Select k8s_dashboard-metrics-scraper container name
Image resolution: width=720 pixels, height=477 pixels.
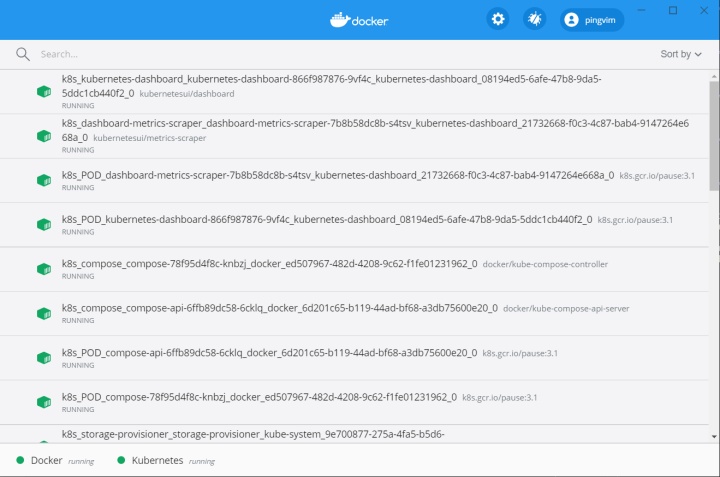coord(375,130)
